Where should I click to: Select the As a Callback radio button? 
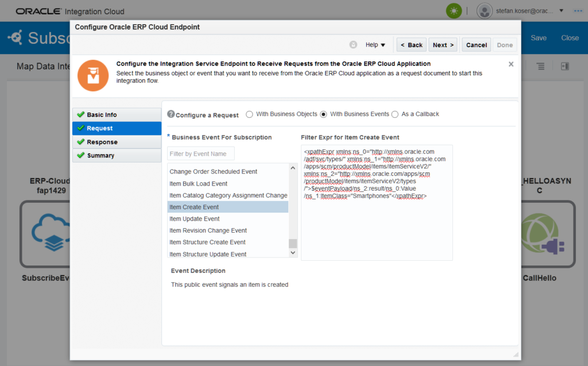pyautogui.click(x=394, y=114)
